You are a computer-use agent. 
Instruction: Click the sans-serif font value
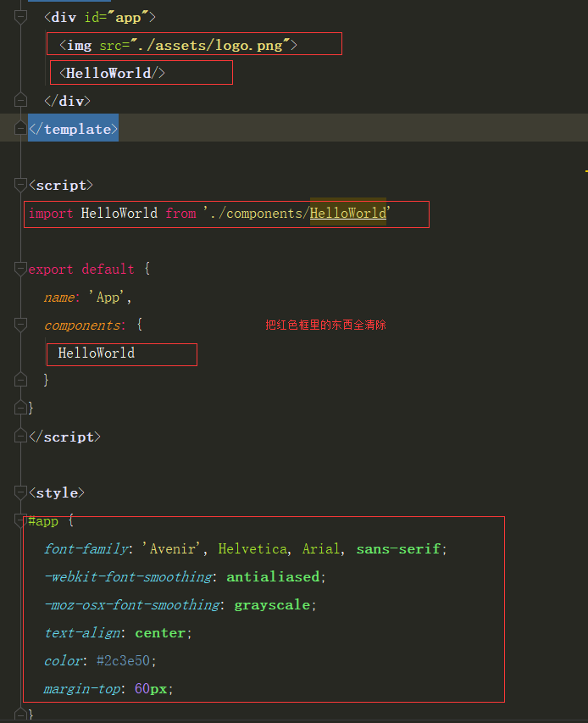coord(398,548)
